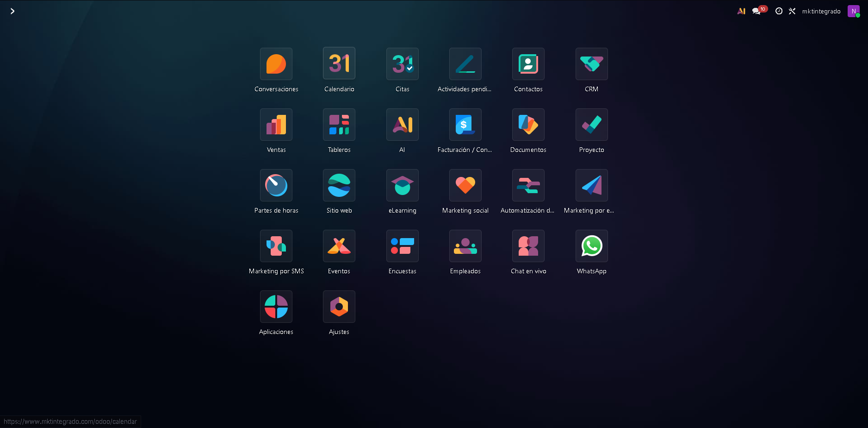The height and width of the screenshot is (428, 868).
Task: Open the mktintegrado company switcher
Action: click(x=821, y=11)
